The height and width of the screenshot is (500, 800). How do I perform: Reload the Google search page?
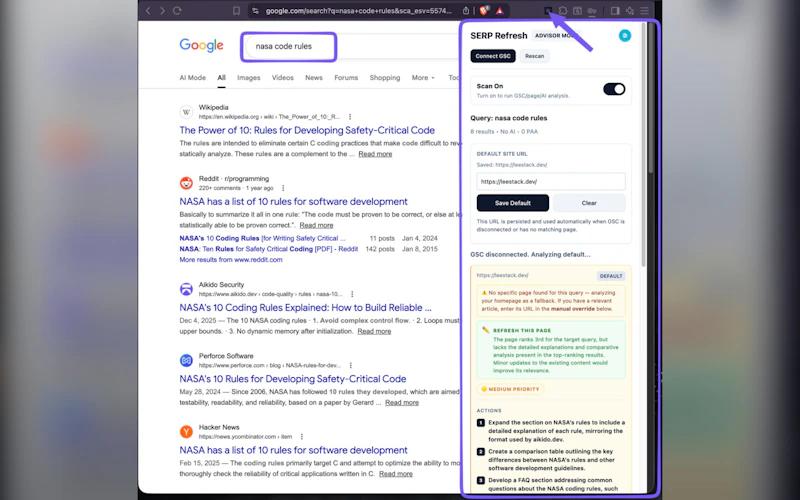(x=177, y=11)
